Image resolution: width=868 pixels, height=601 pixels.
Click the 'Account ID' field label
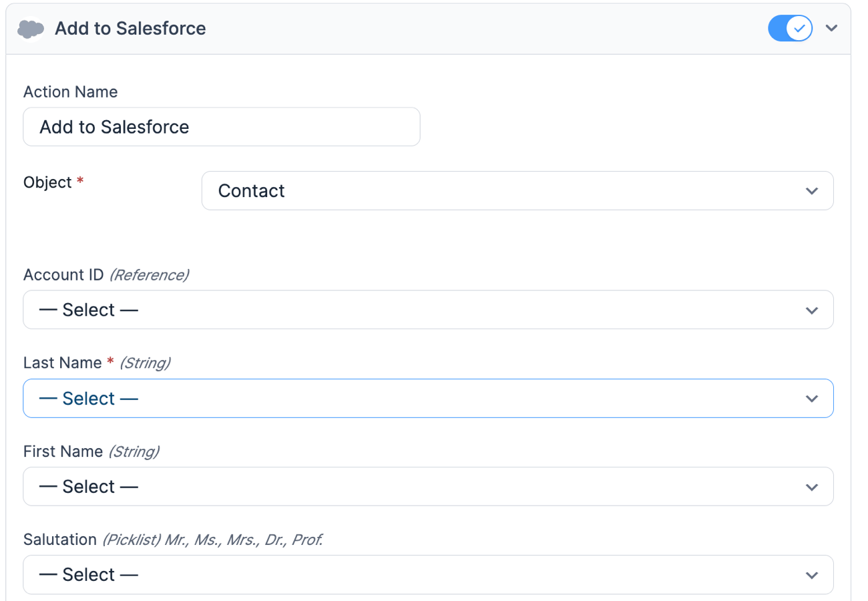point(63,274)
